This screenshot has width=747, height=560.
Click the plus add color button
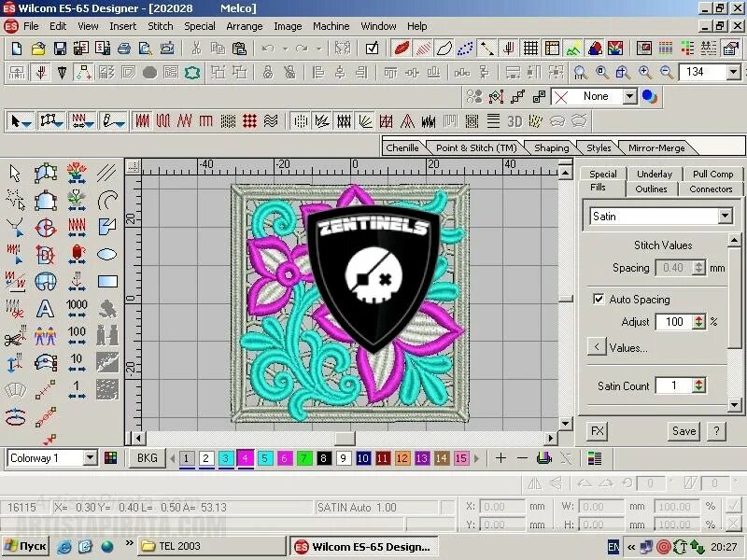[x=500, y=458]
